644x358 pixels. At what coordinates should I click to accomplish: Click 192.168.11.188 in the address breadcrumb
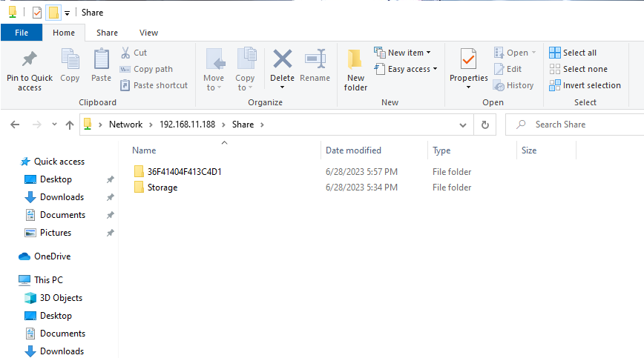tap(187, 125)
